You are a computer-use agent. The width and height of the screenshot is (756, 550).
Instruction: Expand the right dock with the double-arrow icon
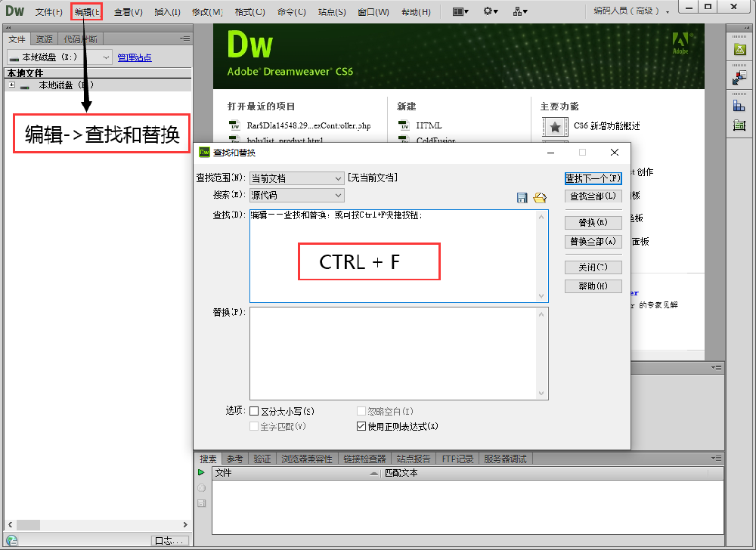pyautogui.click(x=745, y=28)
